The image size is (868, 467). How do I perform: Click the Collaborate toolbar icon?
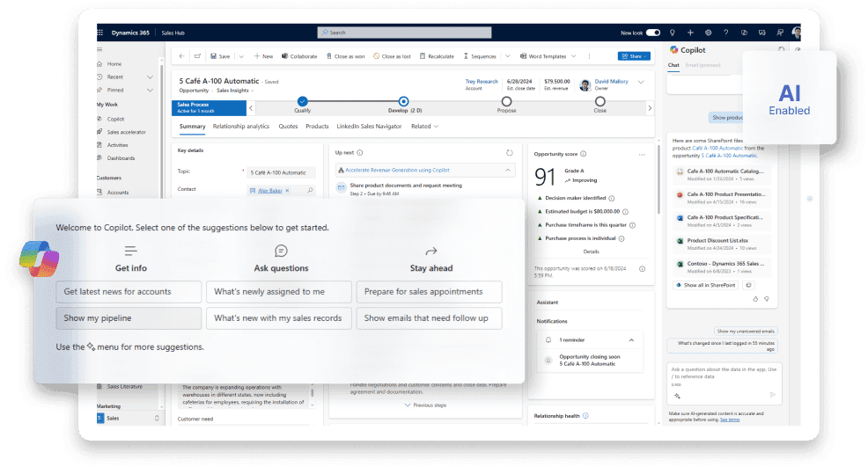(285, 56)
